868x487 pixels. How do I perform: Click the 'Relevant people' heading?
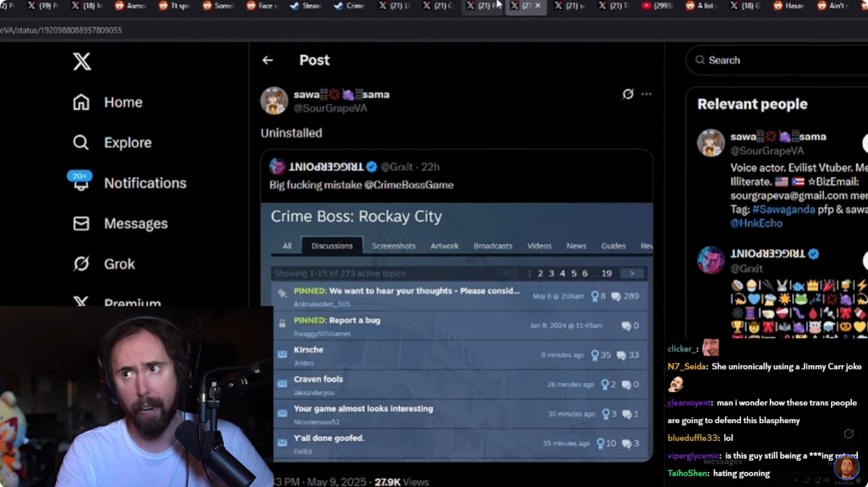click(752, 104)
